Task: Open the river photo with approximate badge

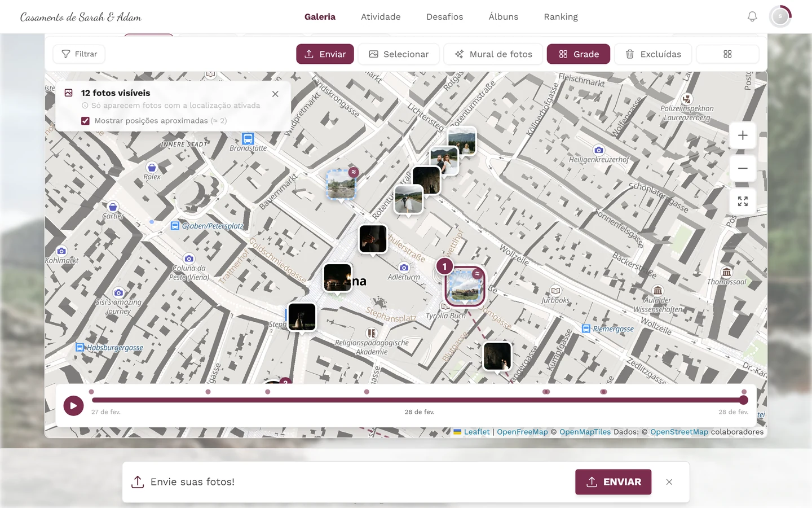Action: pyautogui.click(x=341, y=185)
